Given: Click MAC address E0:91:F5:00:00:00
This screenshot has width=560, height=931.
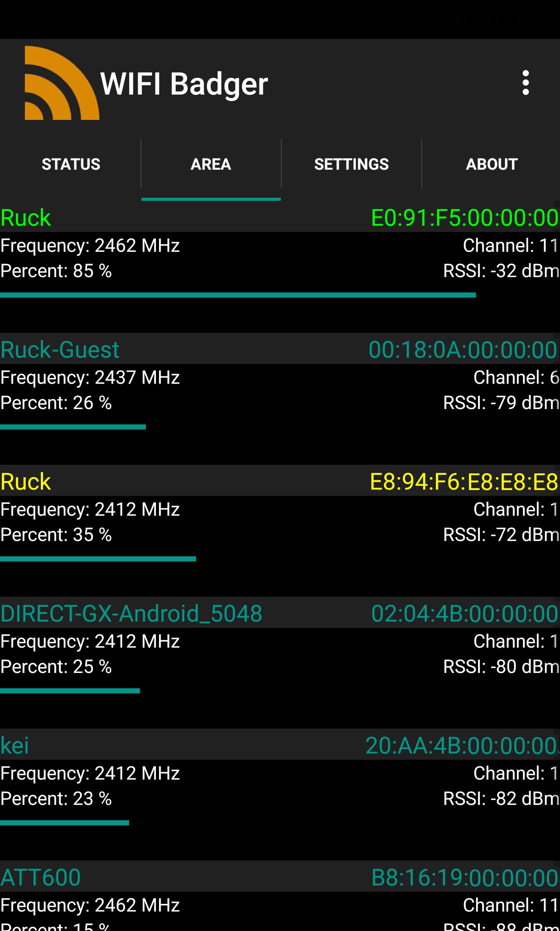Looking at the screenshot, I should tap(465, 218).
